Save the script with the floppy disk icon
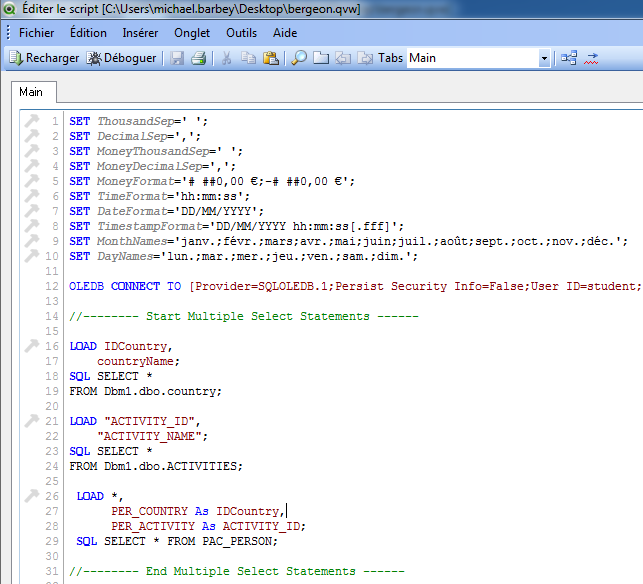The image size is (643, 584). tap(177, 58)
